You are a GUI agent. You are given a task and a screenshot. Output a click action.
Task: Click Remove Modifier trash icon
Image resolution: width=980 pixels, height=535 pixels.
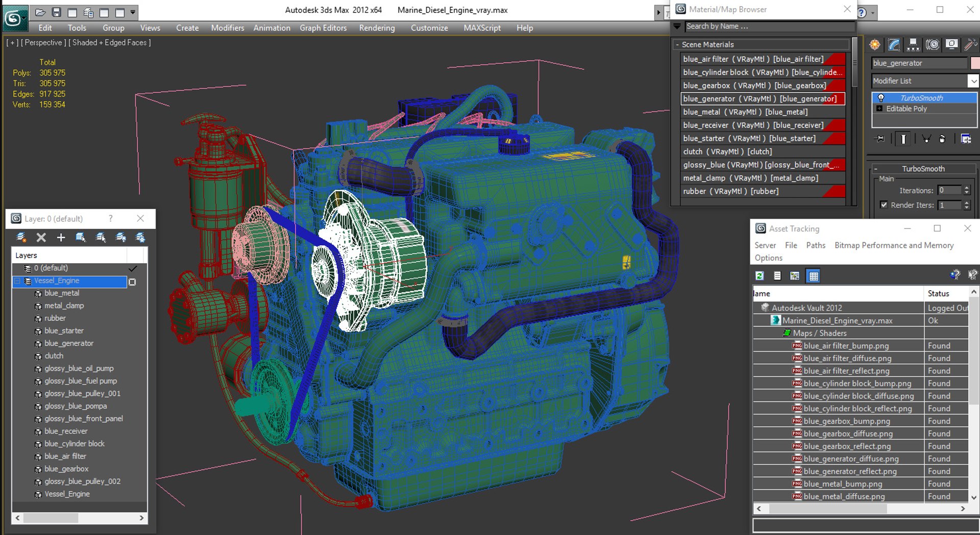[x=942, y=139]
